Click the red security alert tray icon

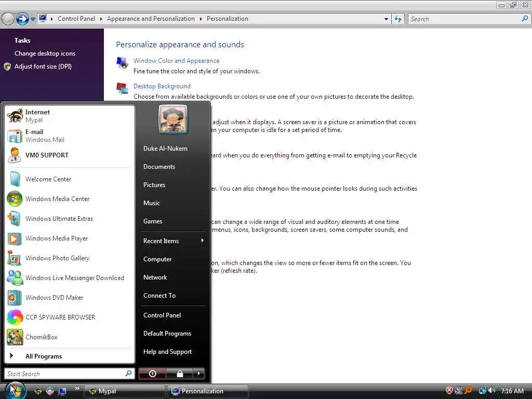pos(449,391)
